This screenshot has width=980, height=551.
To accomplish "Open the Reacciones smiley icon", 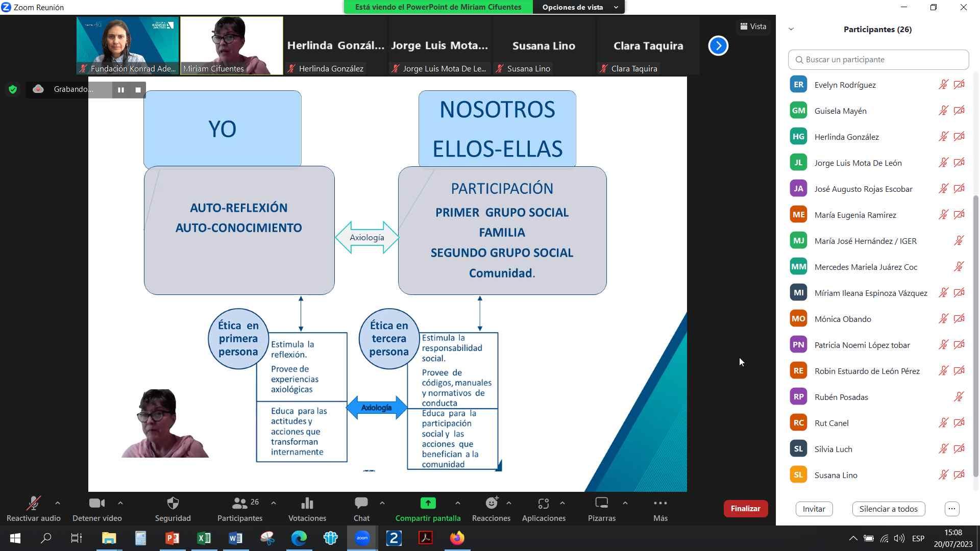I will point(491,504).
